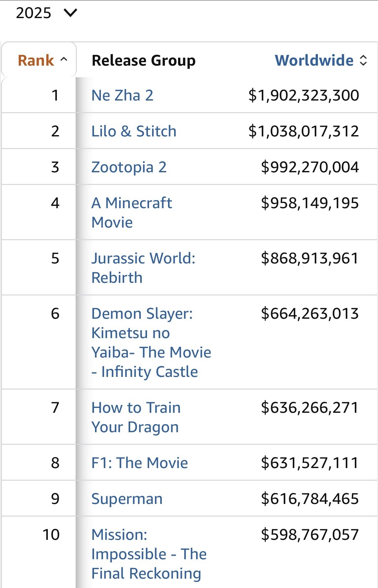Click the Release Group column header

143,60
